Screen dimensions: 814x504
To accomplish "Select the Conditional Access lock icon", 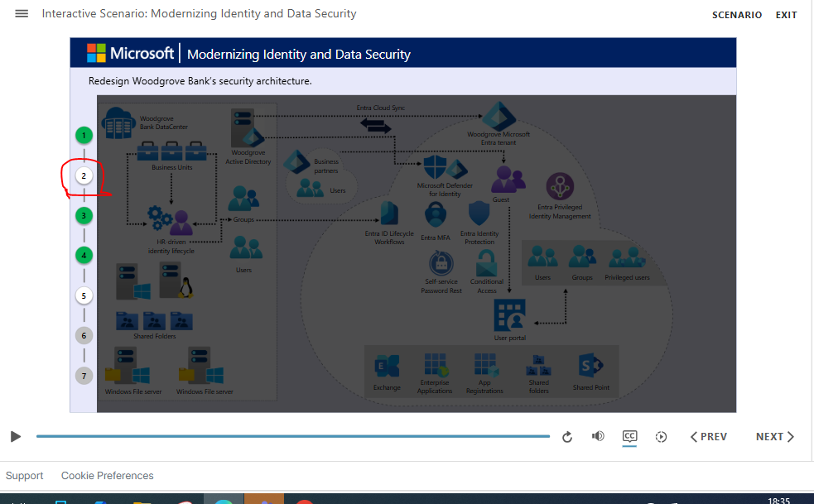I will [486, 262].
